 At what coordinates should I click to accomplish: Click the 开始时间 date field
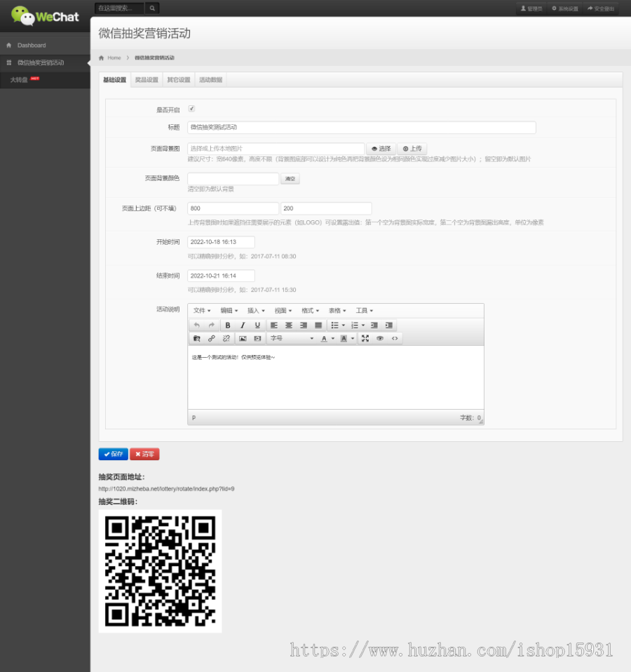click(x=221, y=242)
